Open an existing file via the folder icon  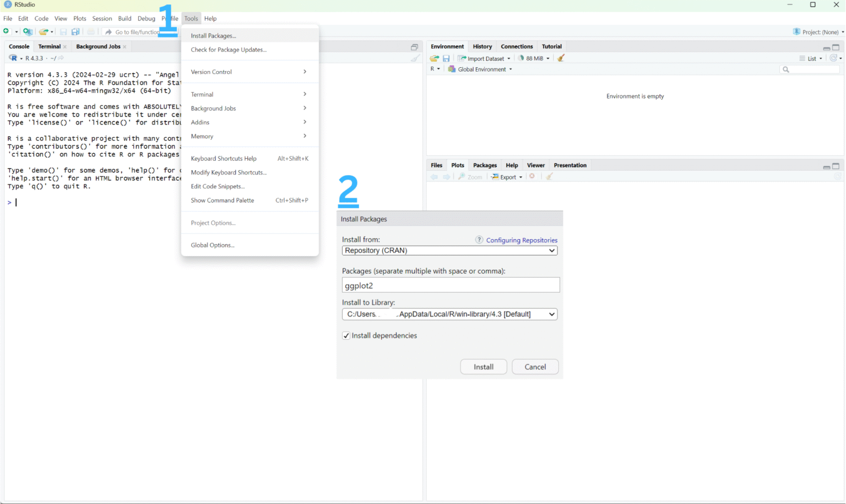pyautogui.click(x=45, y=31)
